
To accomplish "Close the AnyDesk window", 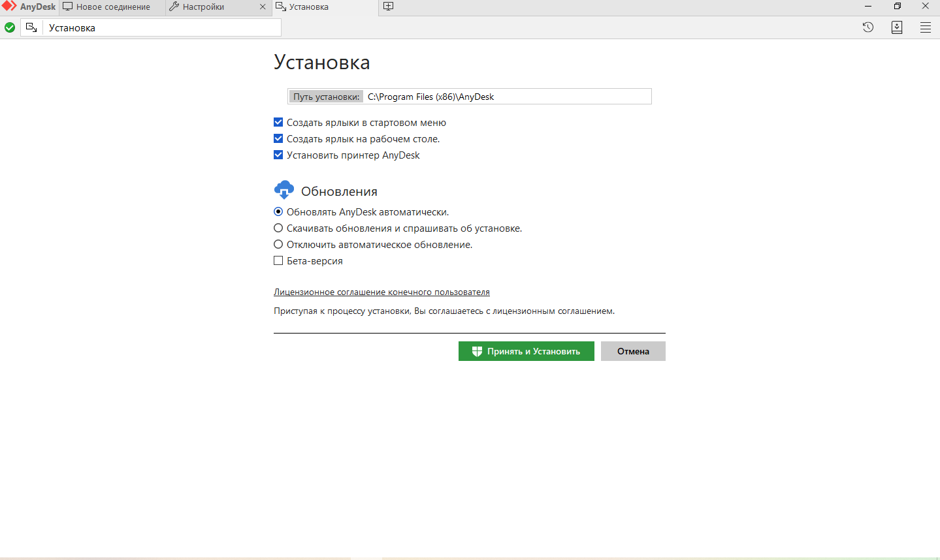I will coord(926,7).
